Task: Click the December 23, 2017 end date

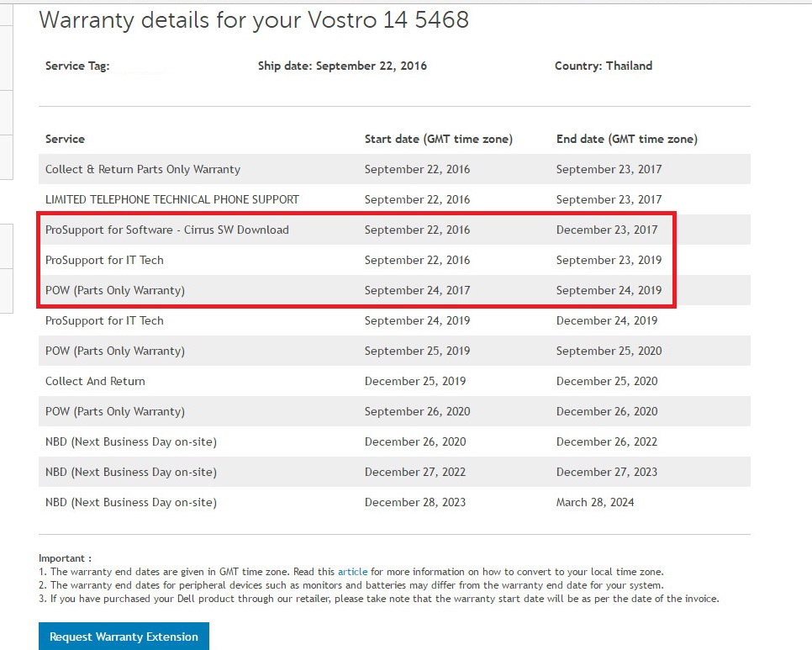Action: pyautogui.click(x=607, y=230)
